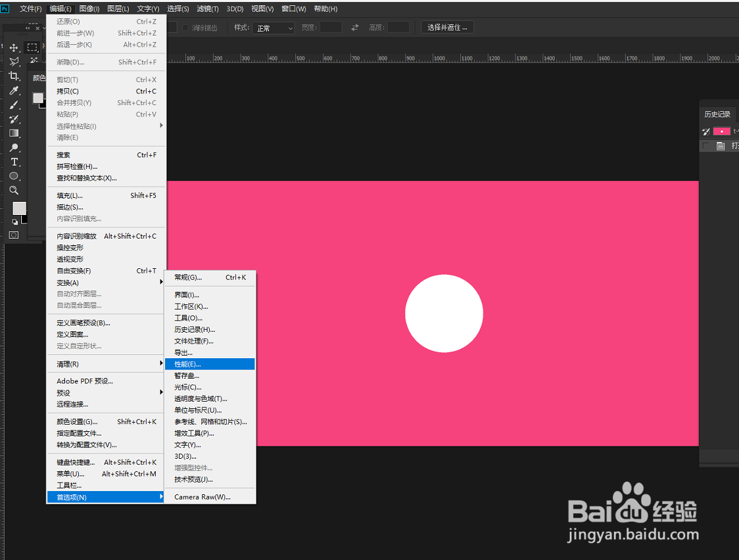Choose 颜色设置(G)... in Edit menu
This screenshot has height=560, width=739.
107,422
